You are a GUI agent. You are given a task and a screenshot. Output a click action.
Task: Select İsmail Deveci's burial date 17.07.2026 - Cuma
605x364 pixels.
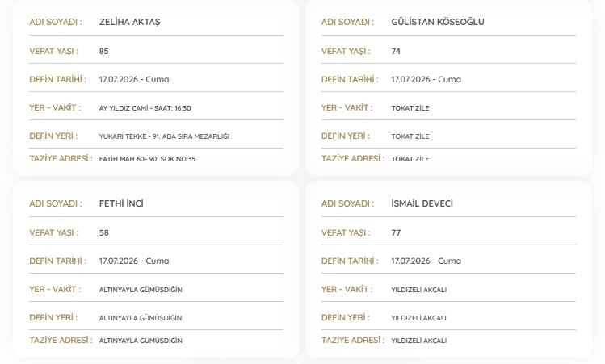[426, 261]
